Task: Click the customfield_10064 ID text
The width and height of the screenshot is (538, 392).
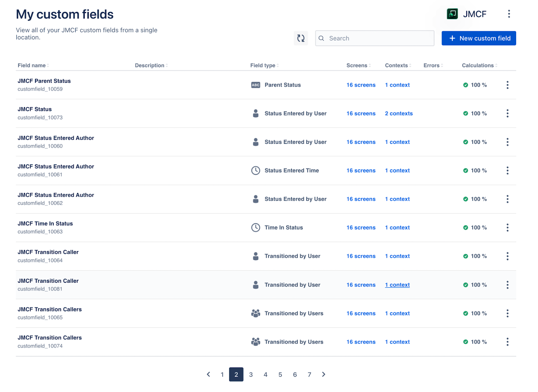Action: (x=40, y=261)
